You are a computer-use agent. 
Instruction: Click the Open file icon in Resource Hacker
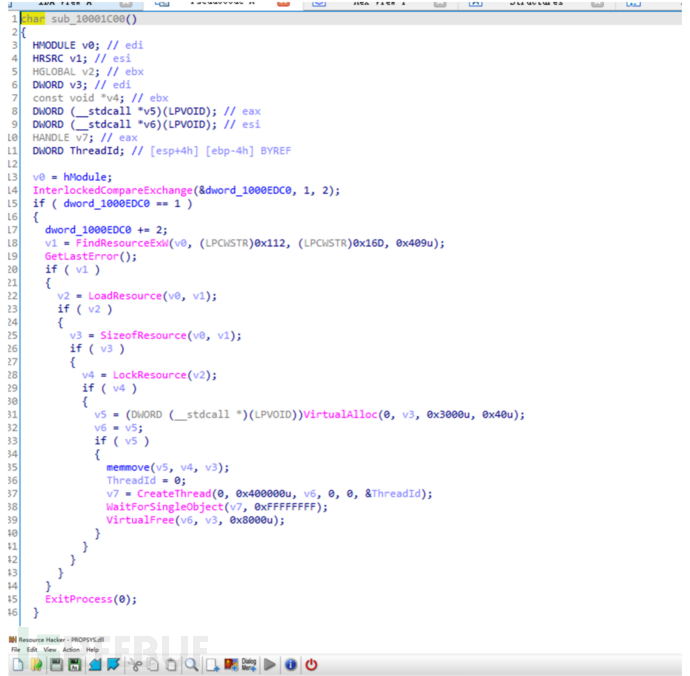coord(37,665)
